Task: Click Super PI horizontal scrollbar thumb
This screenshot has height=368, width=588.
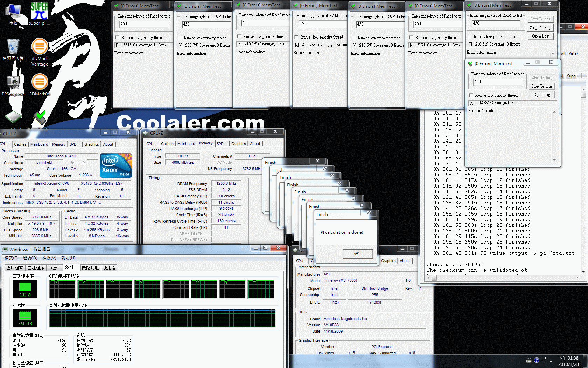Action: [x=434, y=278]
